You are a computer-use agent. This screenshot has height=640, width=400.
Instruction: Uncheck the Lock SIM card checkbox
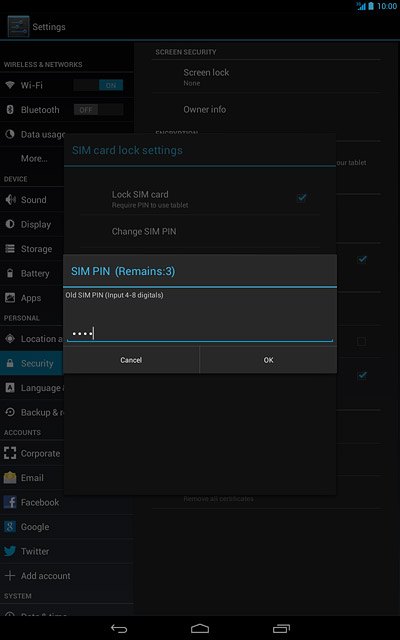(x=302, y=198)
